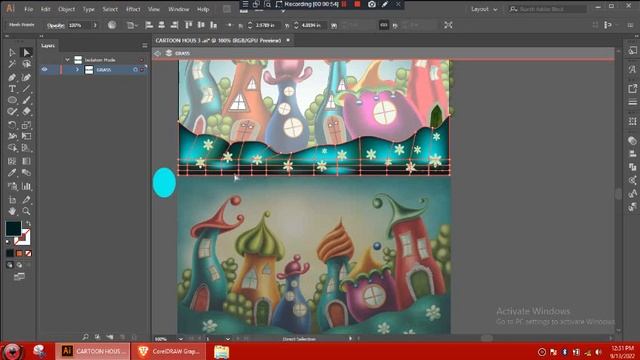Select the Type tool
This screenshot has width=640, height=360.
(12, 89)
